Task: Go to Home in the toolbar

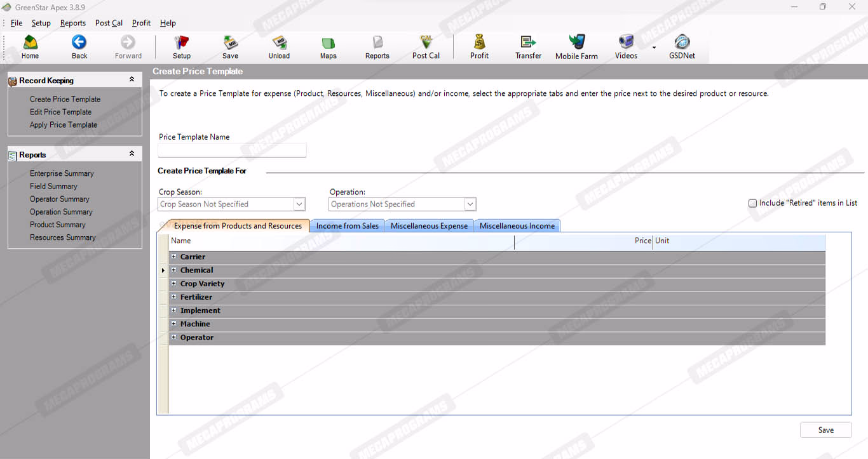Action: (30, 47)
